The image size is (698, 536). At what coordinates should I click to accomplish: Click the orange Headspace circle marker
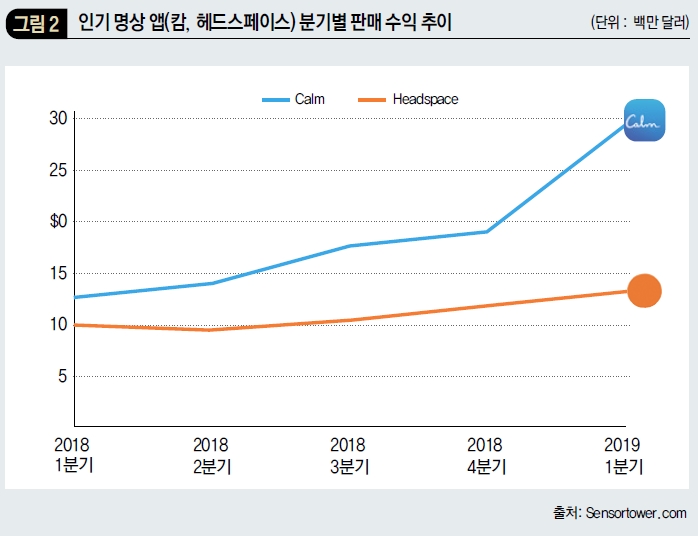(x=644, y=291)
